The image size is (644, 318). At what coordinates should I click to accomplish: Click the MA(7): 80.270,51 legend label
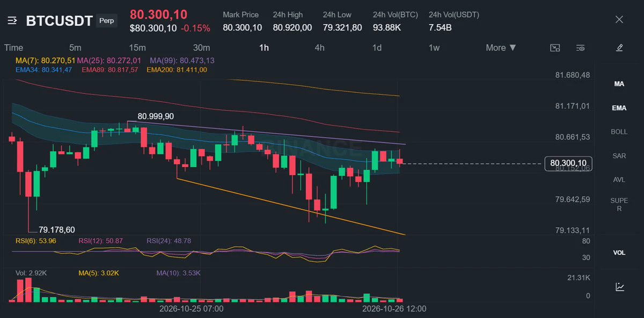pos(45,61)
